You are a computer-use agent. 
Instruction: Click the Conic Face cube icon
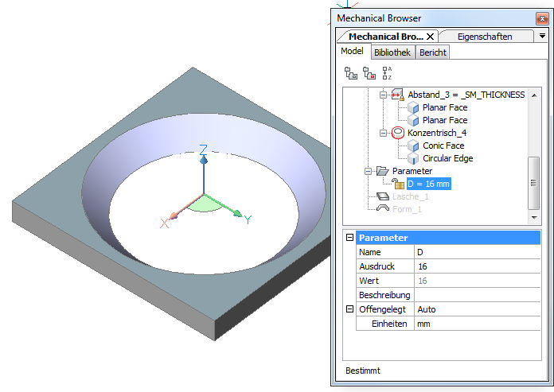pos(413,146)
